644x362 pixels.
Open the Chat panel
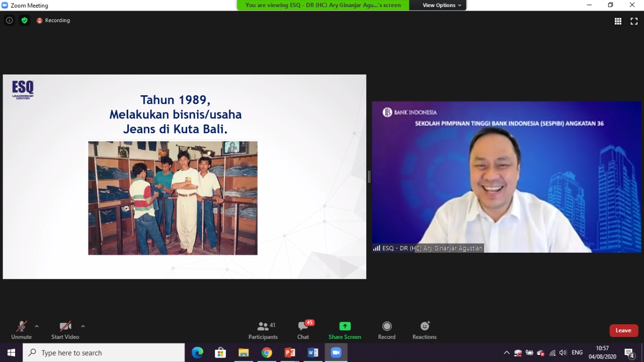303,330
